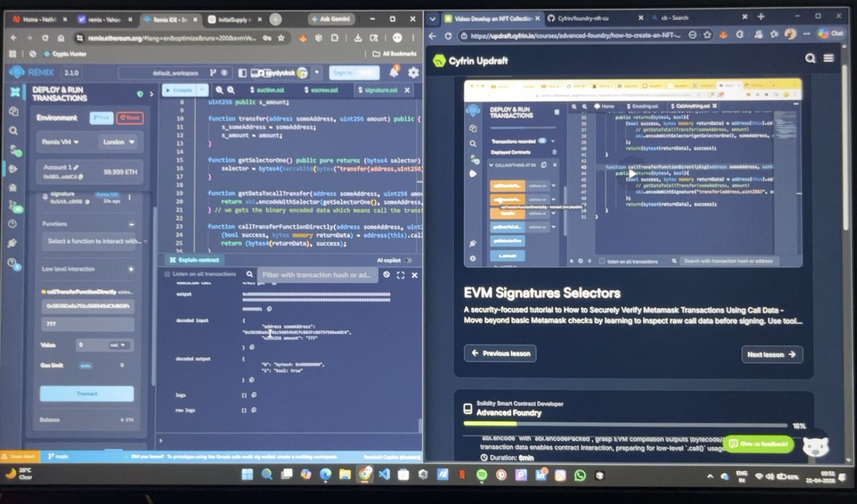The height and width of the screenshot is (504, 857).
Task: Open London EVM version dropdown
Action: click(118, 142)
